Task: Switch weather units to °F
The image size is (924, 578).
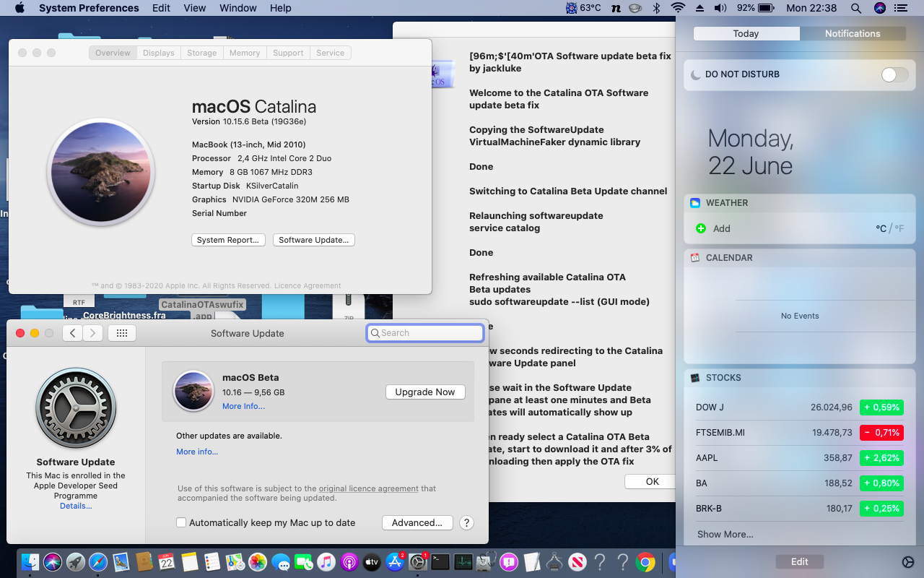Action: 899,228
